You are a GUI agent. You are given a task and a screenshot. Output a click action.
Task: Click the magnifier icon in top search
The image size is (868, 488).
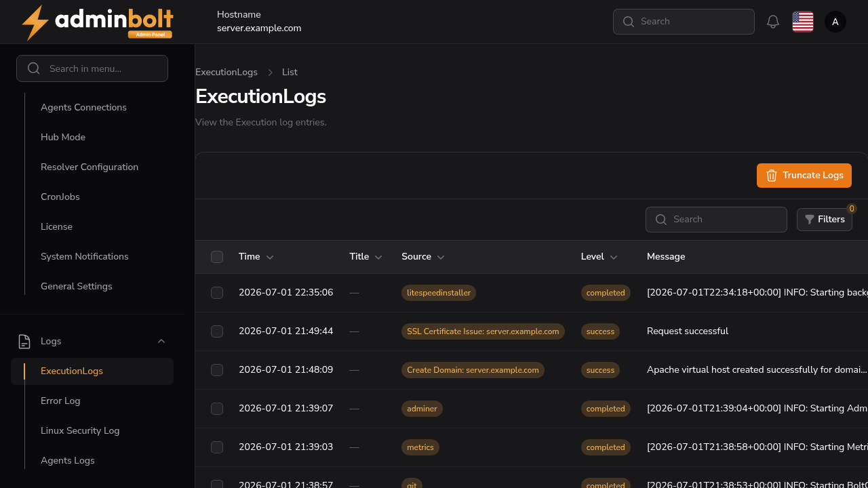[x=628, y=22]
